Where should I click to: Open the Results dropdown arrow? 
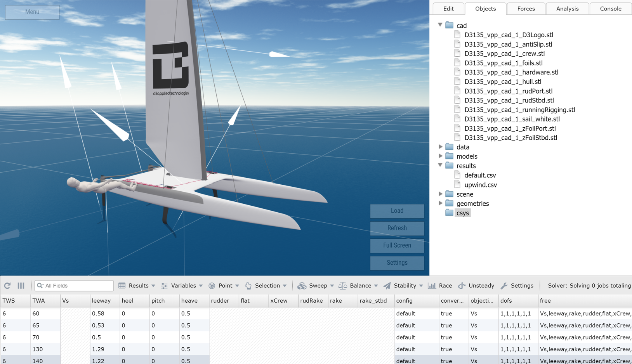[153, 286]
